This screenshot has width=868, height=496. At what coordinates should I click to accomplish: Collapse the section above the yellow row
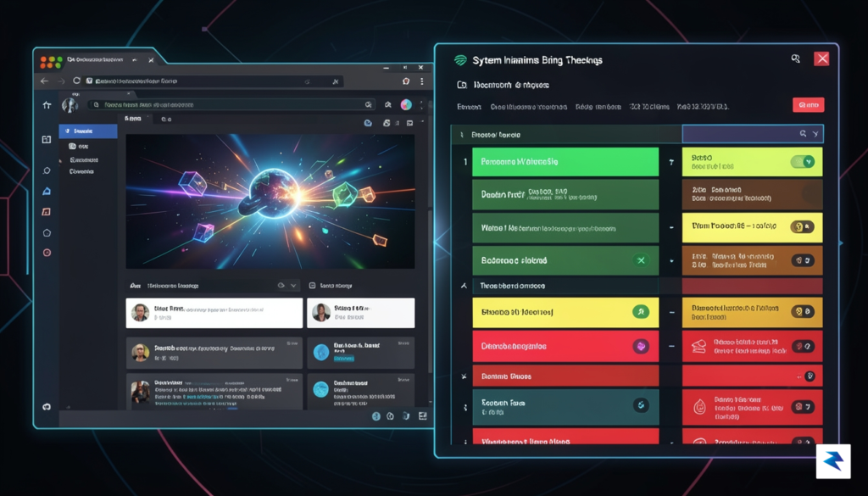coord(464,287)
